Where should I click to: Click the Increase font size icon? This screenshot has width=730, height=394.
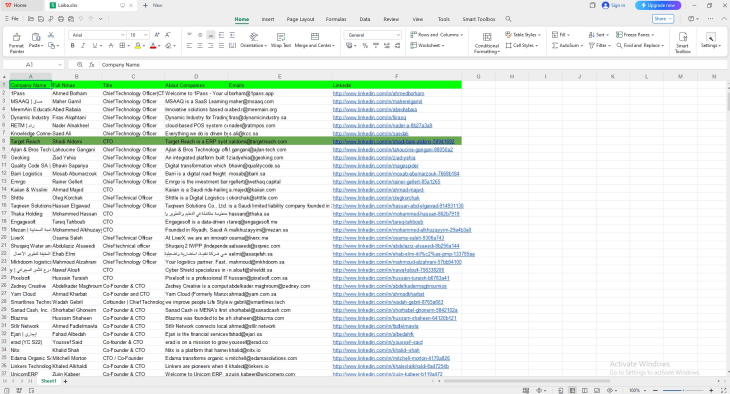157,35
